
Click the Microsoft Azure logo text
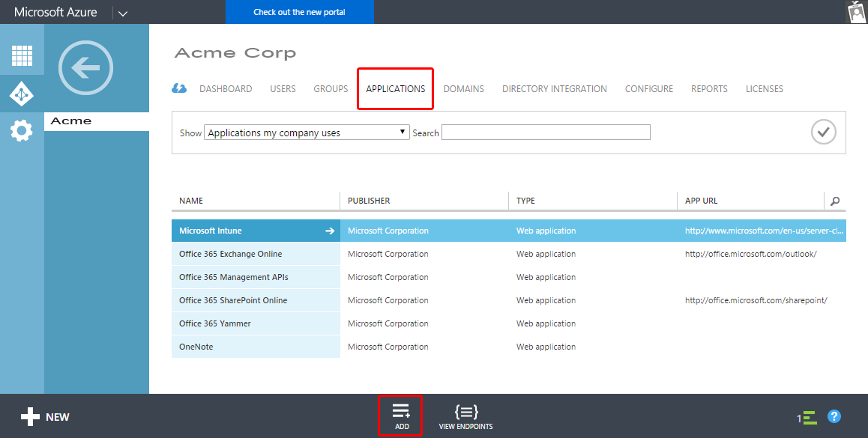(55, 12)
